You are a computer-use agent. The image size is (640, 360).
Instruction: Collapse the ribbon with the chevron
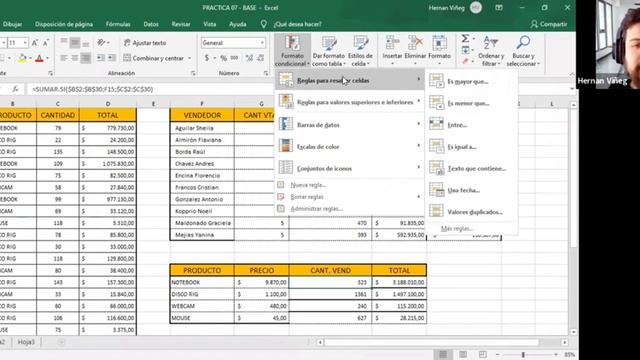pos(572,74)
